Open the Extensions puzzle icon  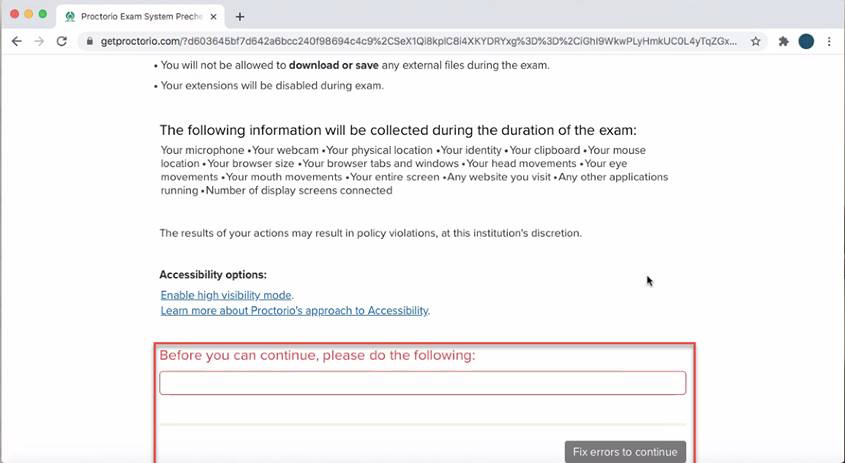point(784,42)
